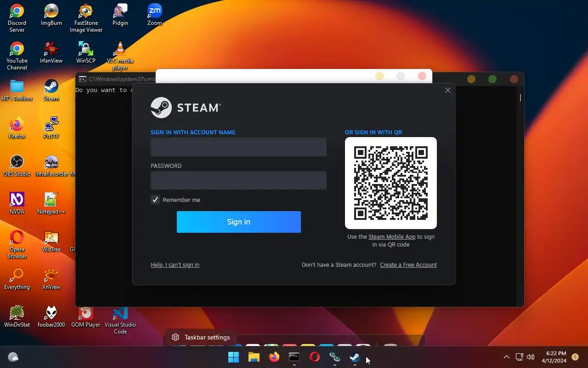Open the XnView desktop icon
588x368 pixels.
[x=51, y=279]
